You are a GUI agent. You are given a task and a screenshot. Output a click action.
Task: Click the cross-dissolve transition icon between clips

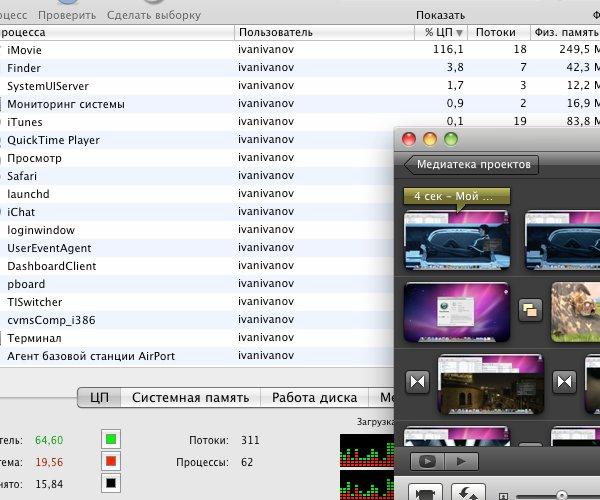coord(530,310)
